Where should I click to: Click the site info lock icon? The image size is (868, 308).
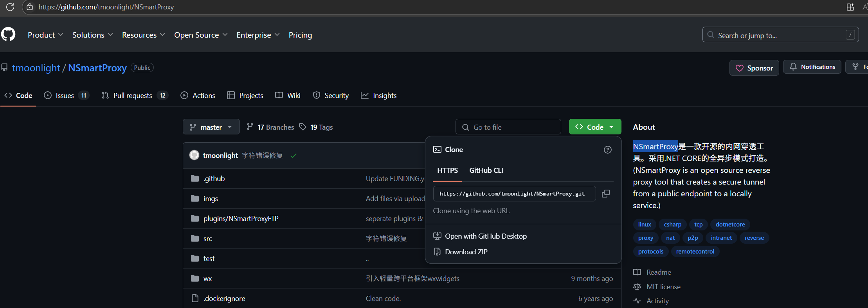pos(30,7)
